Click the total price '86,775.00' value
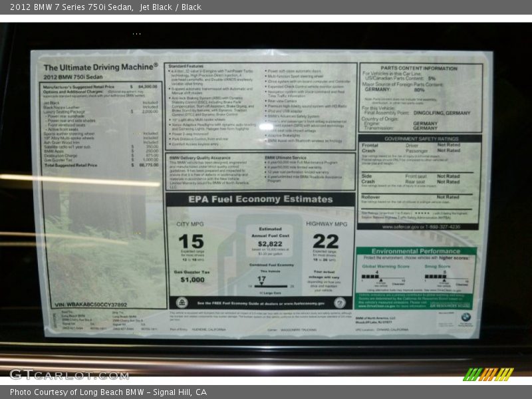This screenshot has width=532, height=399. pos(148,165)
